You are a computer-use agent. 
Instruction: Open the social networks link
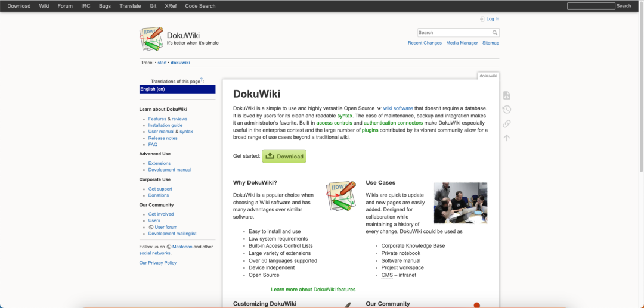(x=155, y=253)
